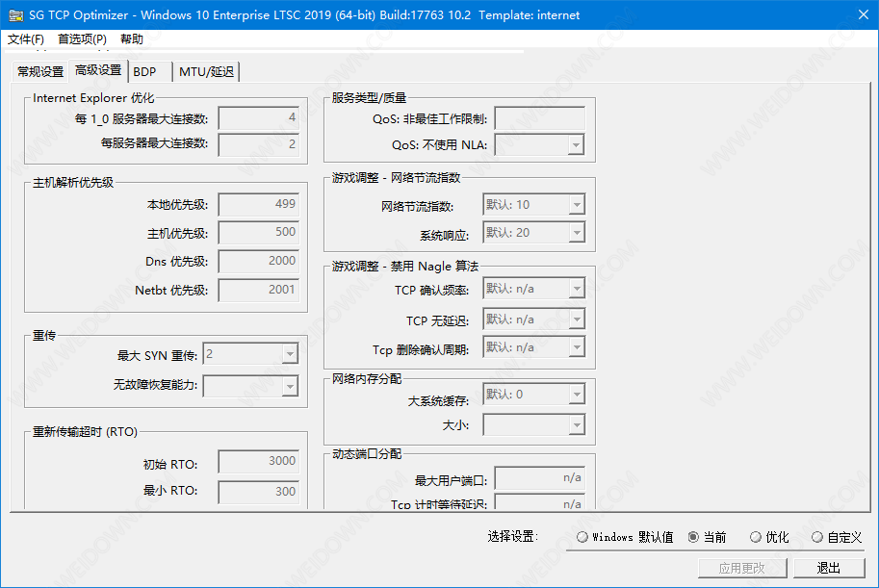
Task: Close the SG TCP Optimizer window
Action: click(864, 15)
